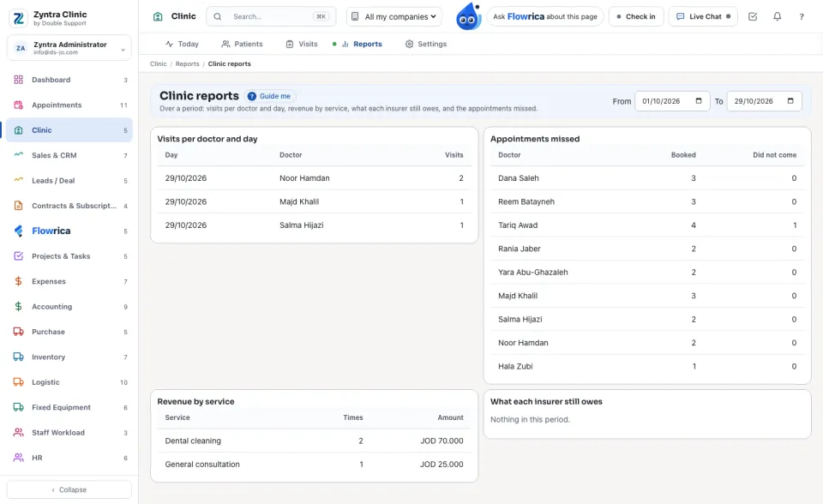This screenshot has width=823, height=504.
Task: Focus the Search field
Action: point(272,17)
